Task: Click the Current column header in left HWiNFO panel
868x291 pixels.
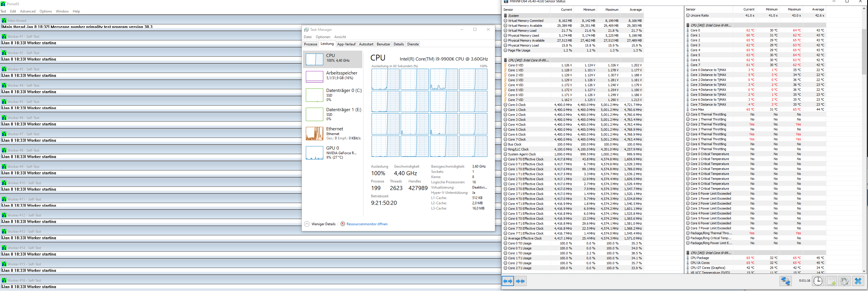Action: pyautogui.click(x=566, y=10)
